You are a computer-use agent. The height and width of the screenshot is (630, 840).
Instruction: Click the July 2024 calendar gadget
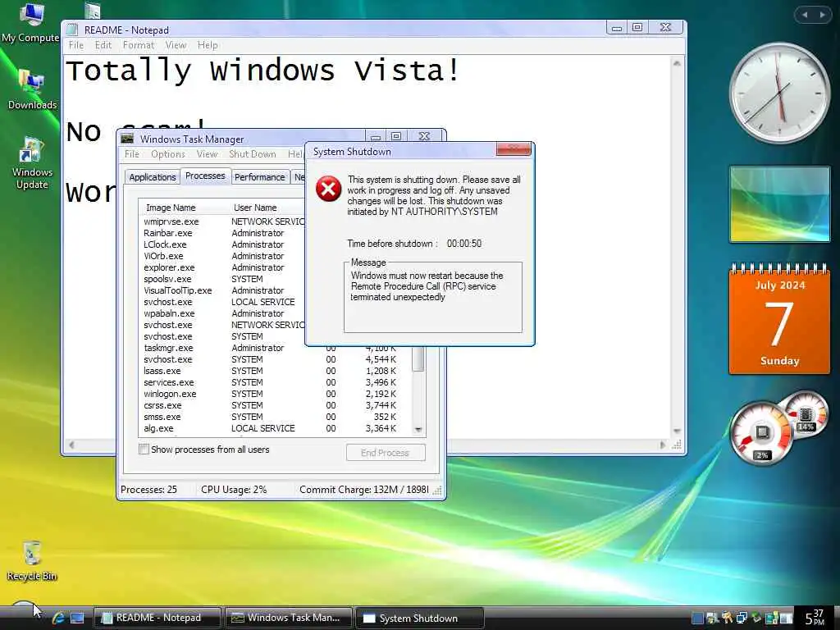[779, 318]
